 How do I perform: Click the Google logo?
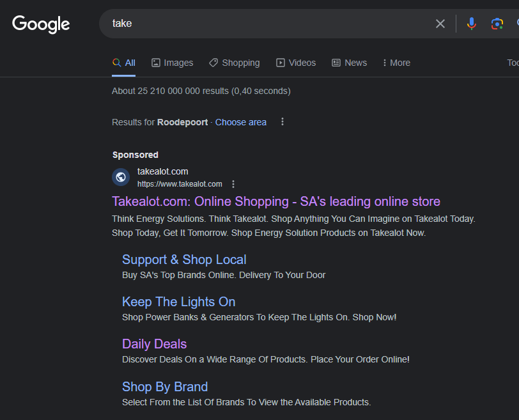[x=41, y=24]
